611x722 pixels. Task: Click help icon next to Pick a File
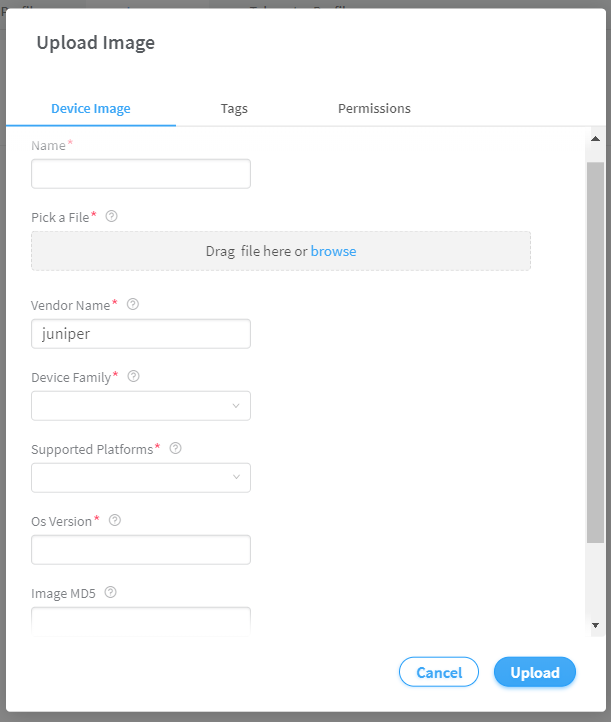point(112,216)
